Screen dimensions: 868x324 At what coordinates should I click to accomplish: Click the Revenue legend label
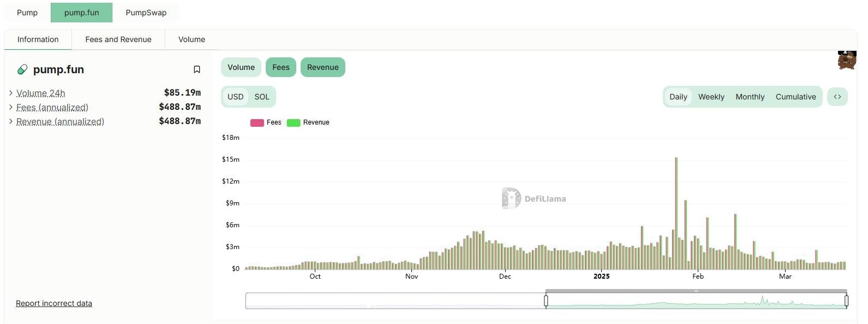[x=316, y=122]
